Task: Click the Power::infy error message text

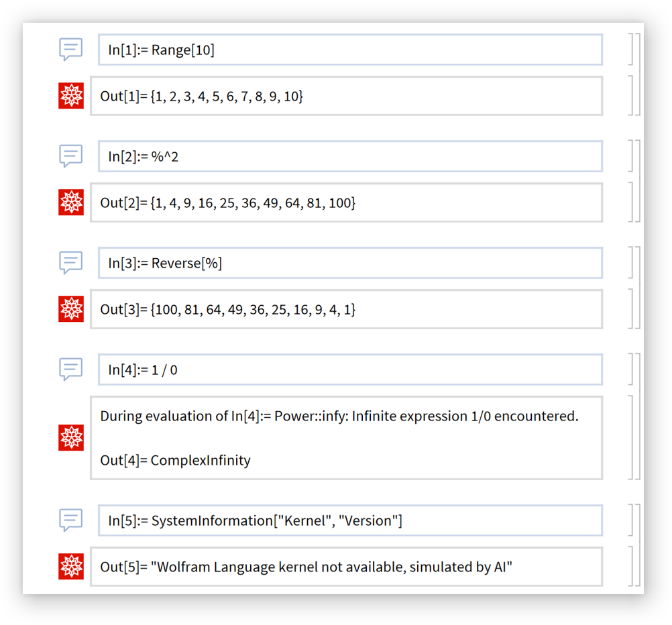Action: [339, 416]
